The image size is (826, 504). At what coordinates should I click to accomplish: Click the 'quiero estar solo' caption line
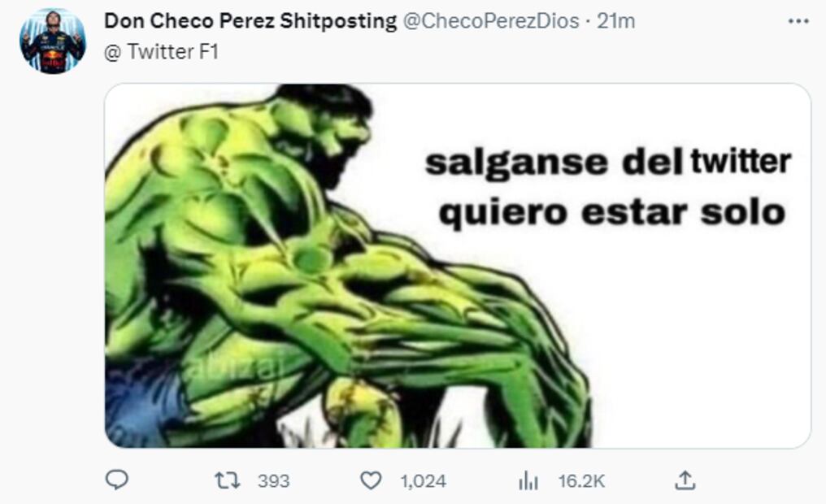pos(612,213)
